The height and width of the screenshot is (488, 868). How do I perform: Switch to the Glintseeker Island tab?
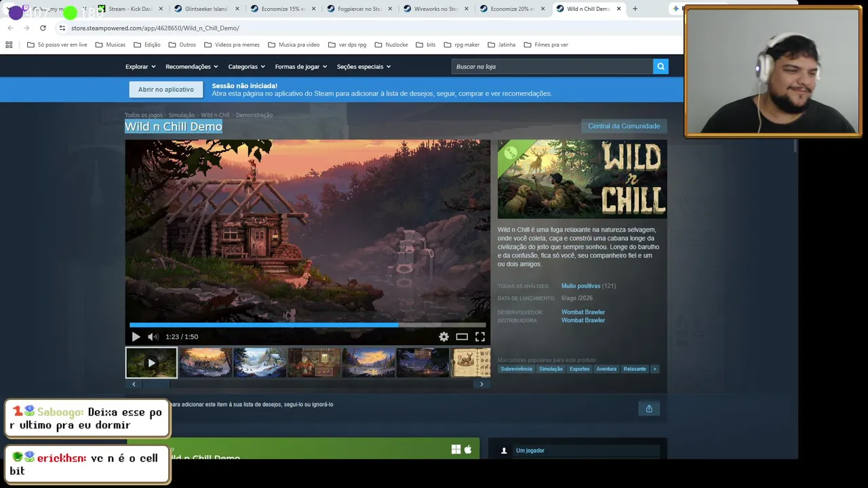point(206,9)
